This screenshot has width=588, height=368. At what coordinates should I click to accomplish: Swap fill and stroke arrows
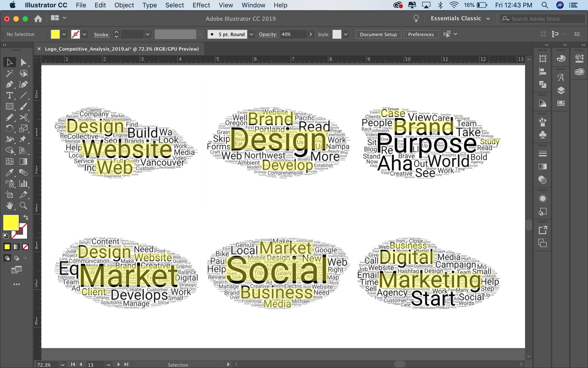(x=25, y=217)
